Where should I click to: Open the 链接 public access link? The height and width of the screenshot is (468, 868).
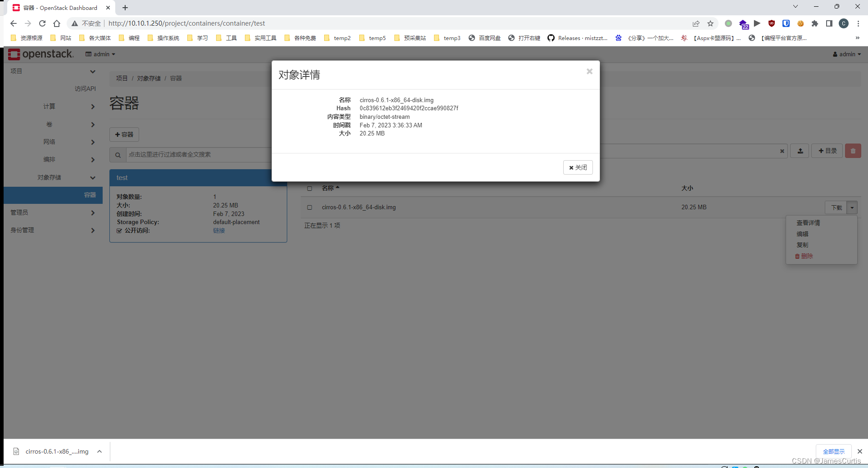219,230
